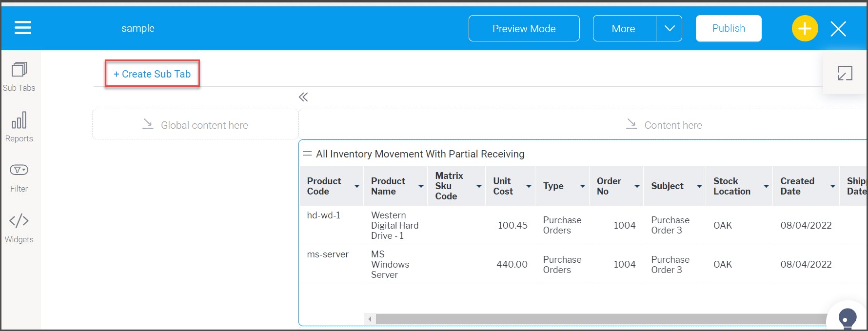This screenshot has width=868, height=331.
Task: Open the Stock Location column dropdown
Action: pyautogui.click(x=766, y=186)
